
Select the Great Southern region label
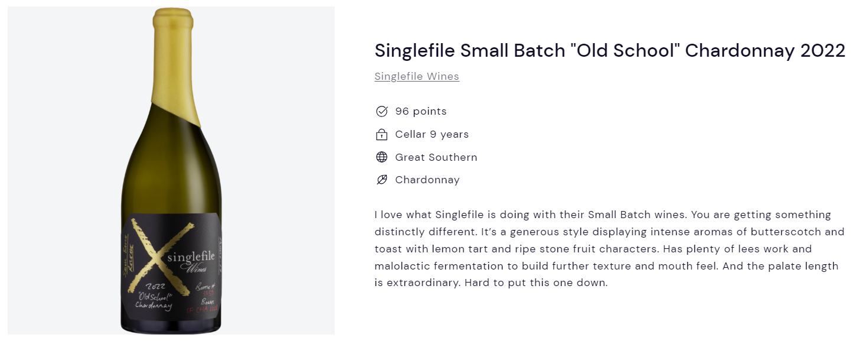coord(436,157)
